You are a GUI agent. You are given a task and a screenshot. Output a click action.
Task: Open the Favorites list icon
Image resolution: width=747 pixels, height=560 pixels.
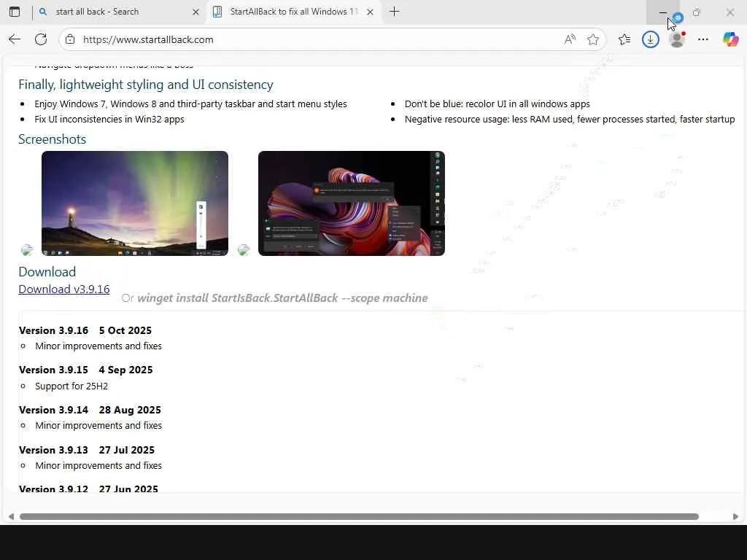[x=624, y=39]
